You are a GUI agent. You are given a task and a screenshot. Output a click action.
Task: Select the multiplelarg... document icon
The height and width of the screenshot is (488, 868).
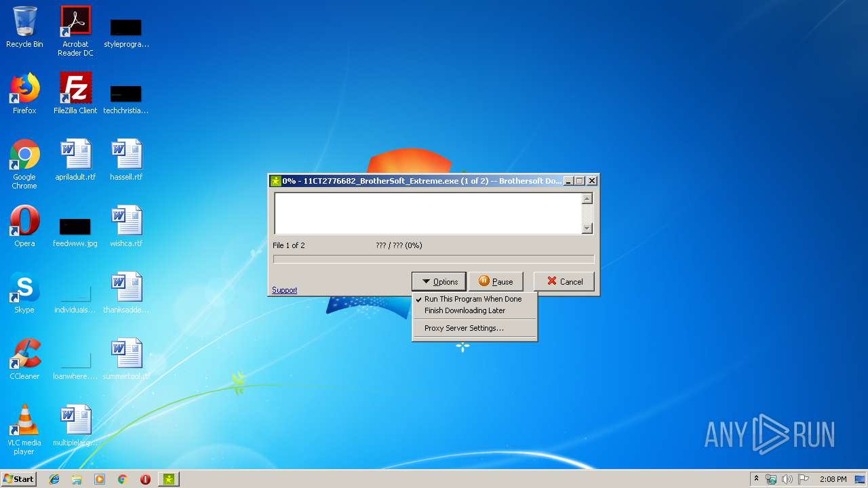coord(75,426)
